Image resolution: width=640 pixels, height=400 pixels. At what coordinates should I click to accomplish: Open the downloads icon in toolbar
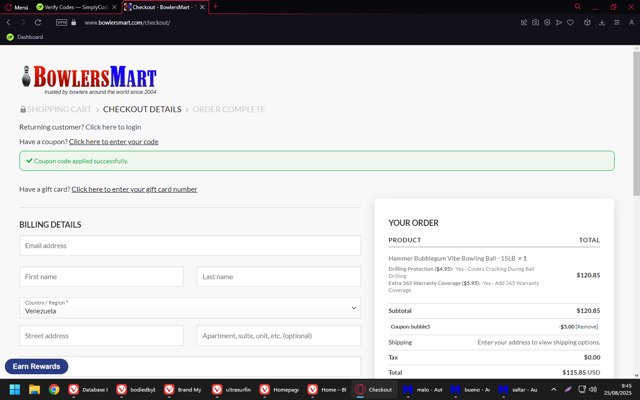[x=602, y=22]
